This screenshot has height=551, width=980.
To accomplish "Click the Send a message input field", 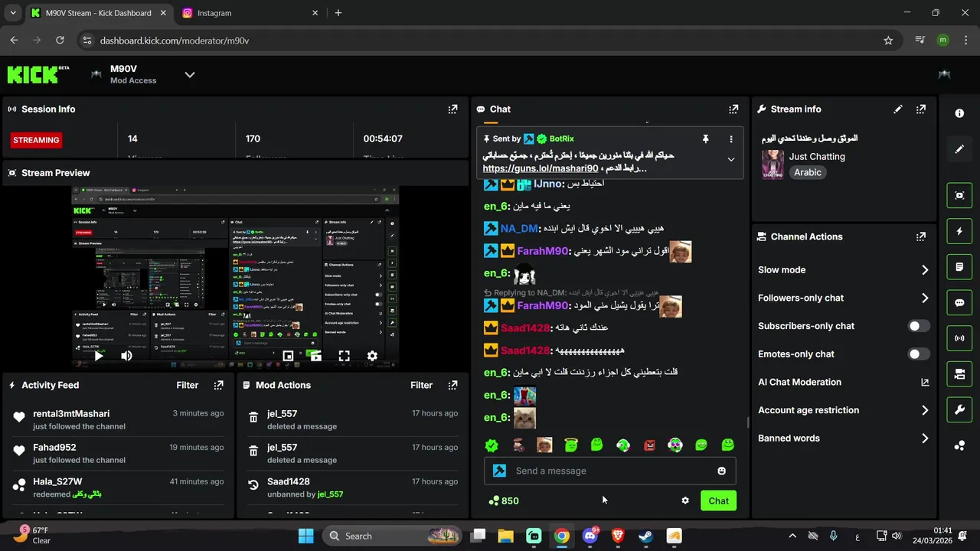I will (x=610, y=471).
